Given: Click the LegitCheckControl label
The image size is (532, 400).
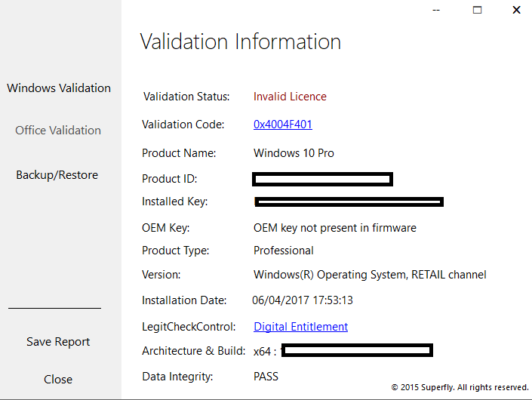Looking at the screenshot, I should pos(189,327).
